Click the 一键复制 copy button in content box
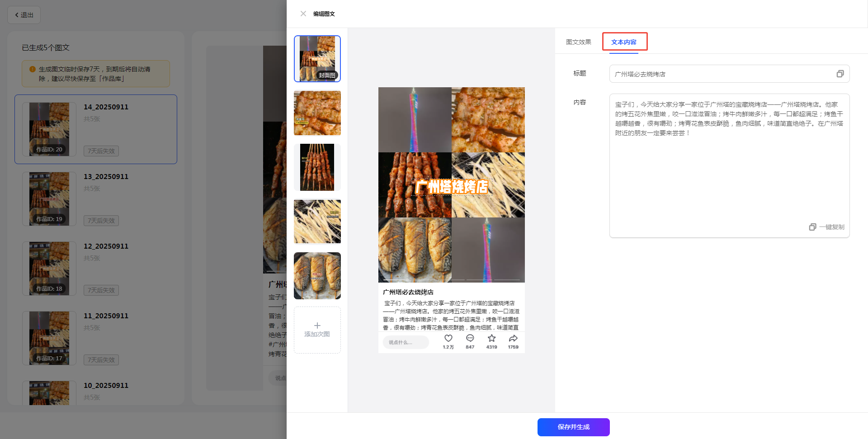Viewport: 868px width, 439px height. 827,227
